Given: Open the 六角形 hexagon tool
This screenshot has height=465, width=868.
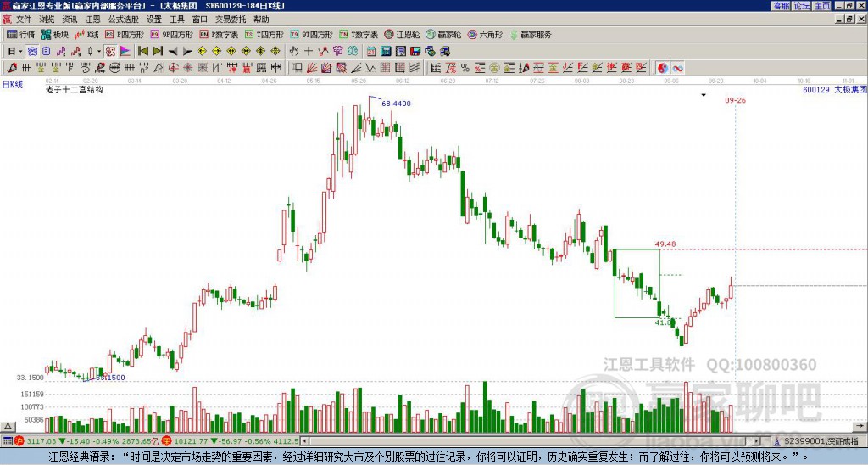Looking at the screenshot, I should [x=486, y=34].
